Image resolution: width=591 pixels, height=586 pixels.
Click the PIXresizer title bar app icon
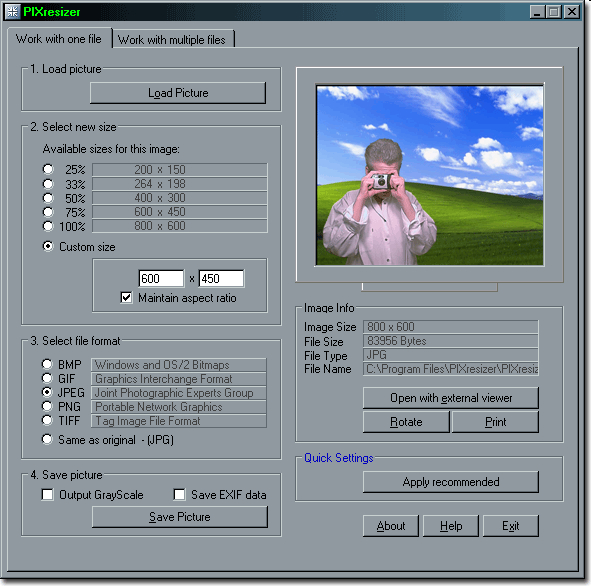[12, 12]
